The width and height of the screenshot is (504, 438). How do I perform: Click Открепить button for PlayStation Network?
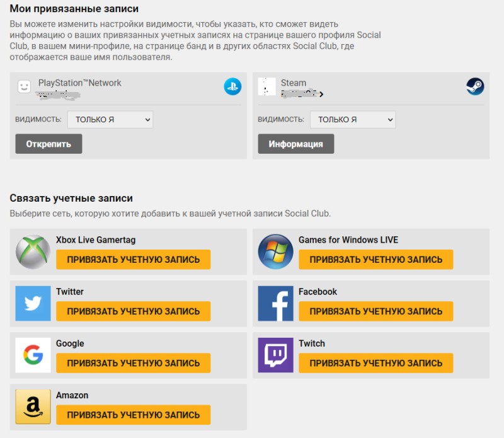49,144
